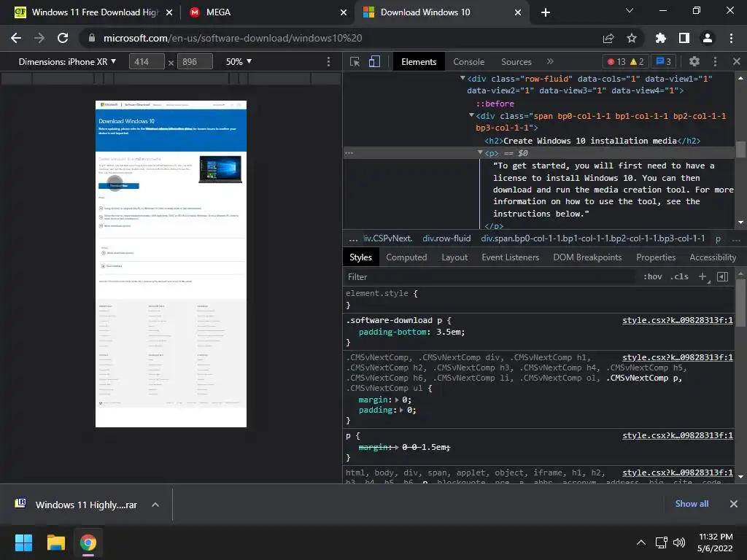The width and height of the screenshot is (747, 560).
Task: Close the MEGA browser tab
Action: tap(344, 12)
